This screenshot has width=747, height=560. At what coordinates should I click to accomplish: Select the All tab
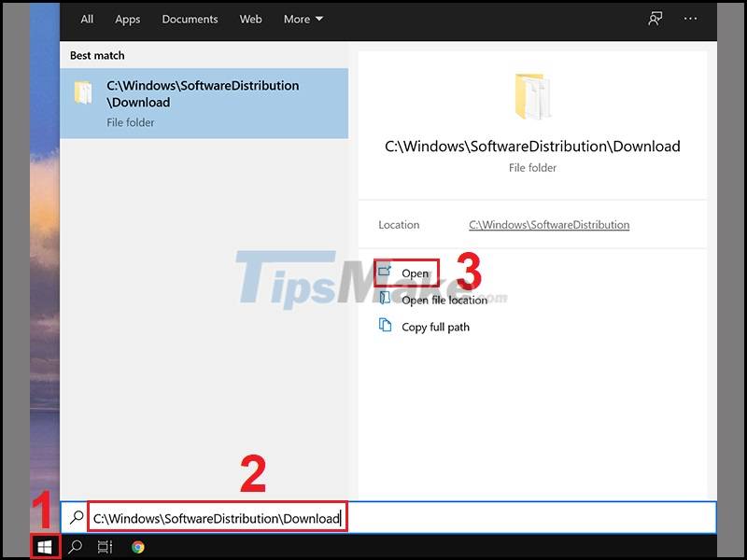(x=86, y=19)
